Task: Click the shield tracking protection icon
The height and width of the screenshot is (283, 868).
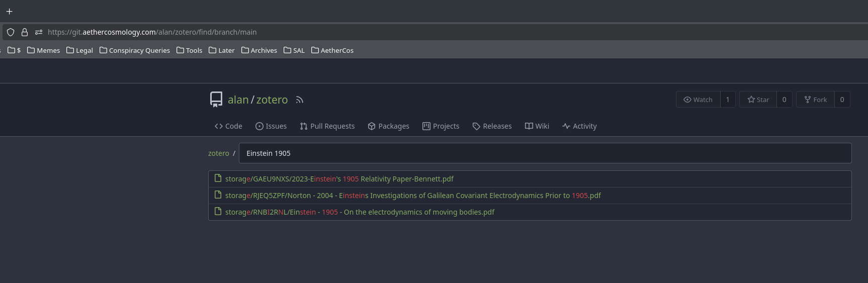Action: (x=11, y=32)
